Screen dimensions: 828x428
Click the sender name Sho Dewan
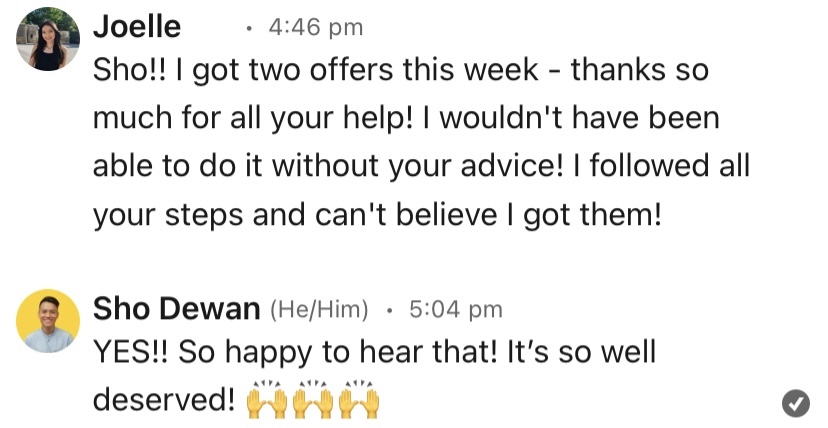point(176,309)
